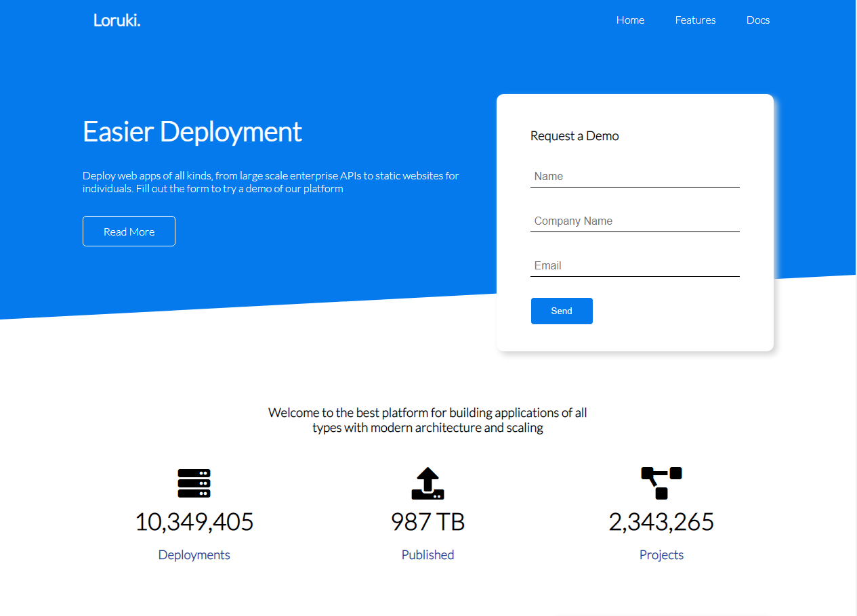Navigate to Docs

757,20
